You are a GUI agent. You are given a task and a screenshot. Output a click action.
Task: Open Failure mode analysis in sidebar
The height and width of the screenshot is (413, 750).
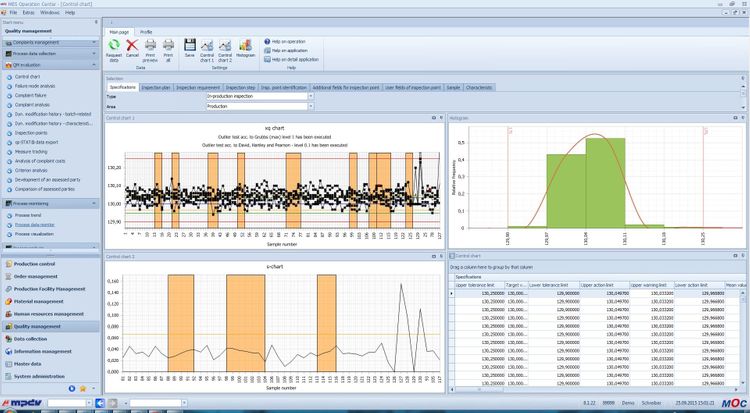click(x=36, y=85)
